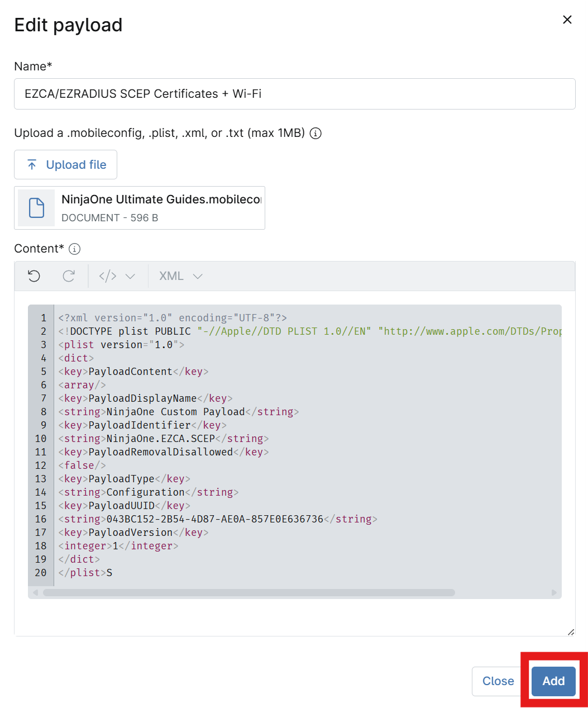Undo the last editor change
Viewport: 588px width, 708px height.
34,276
